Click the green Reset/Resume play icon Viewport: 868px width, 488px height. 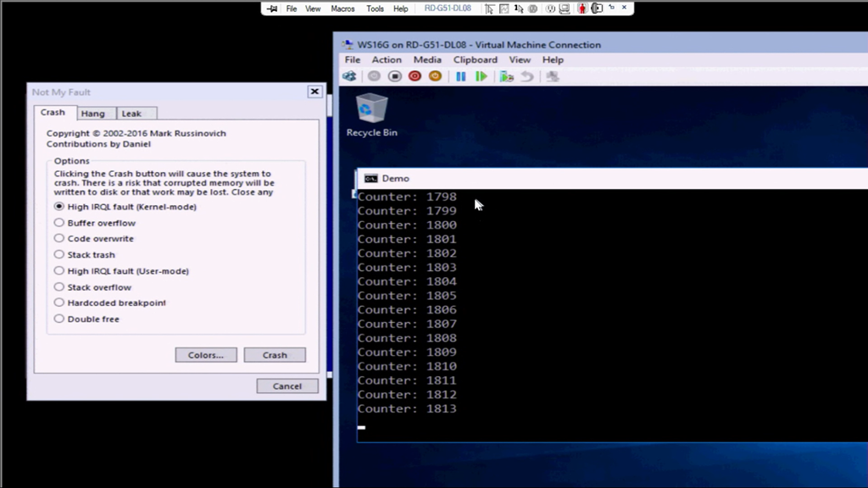(x=481, y=76)
